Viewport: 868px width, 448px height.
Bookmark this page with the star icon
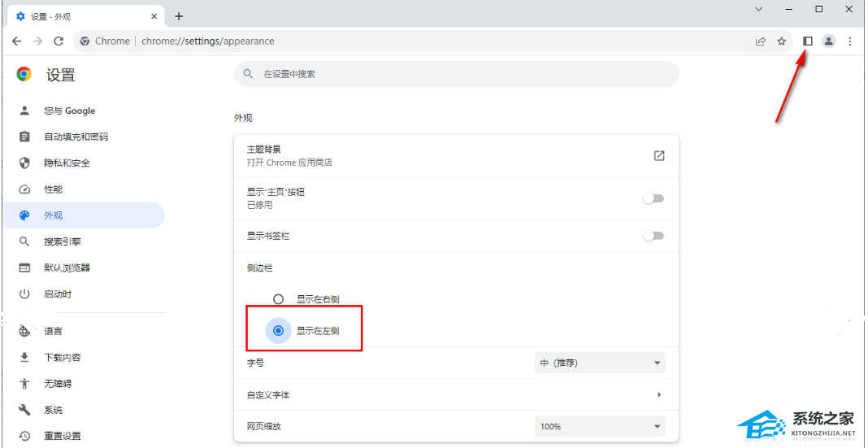click(782, 41)
